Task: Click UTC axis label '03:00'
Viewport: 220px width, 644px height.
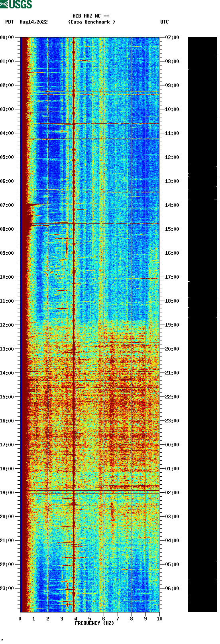Action: point(172,517)
